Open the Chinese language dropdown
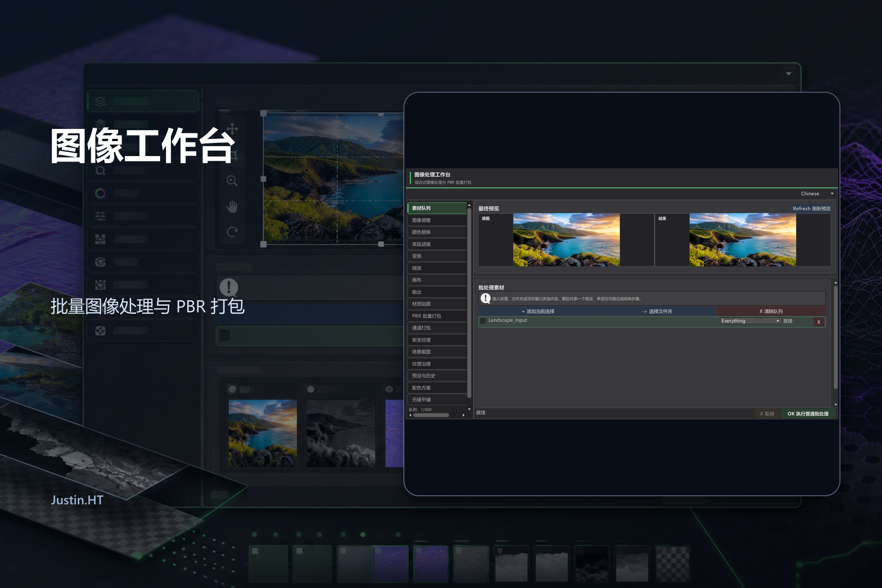 817,194
